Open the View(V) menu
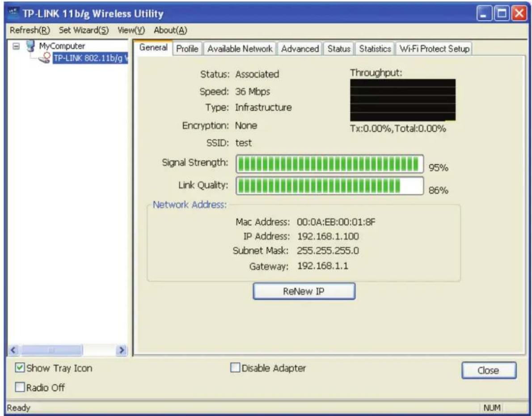Screen dimensions: 532x416 [x=131, y=30]
